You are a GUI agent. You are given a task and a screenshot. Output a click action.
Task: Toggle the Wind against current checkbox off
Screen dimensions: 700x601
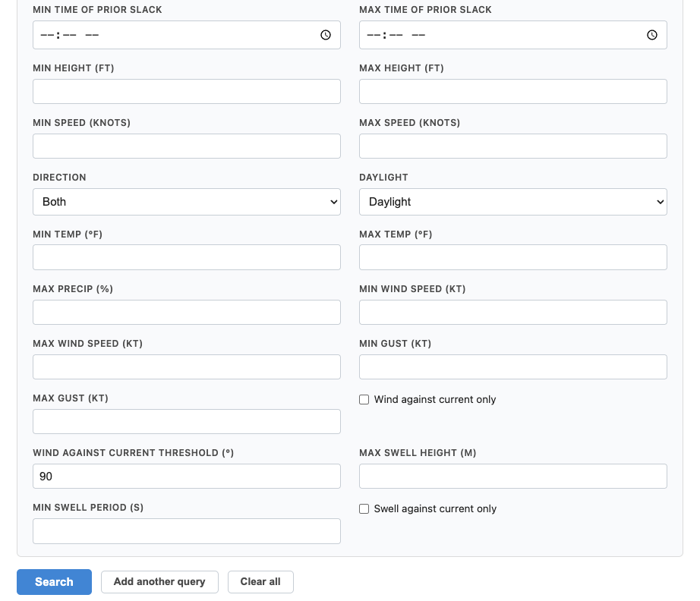[364, 399]
